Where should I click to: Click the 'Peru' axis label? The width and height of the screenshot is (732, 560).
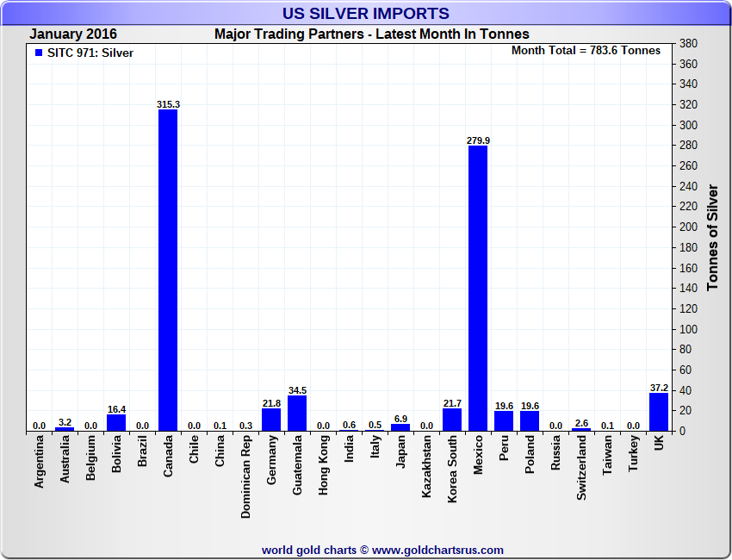504,448
